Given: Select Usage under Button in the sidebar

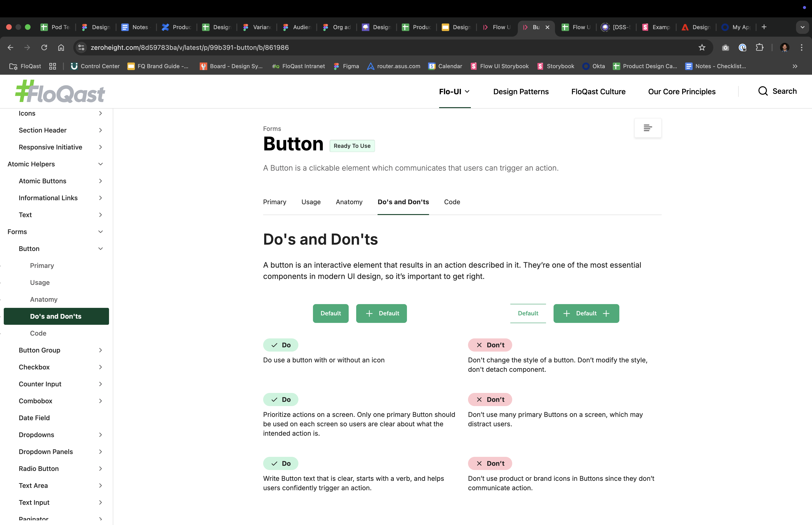Looking at the screenshot, I should coord(39,282).
